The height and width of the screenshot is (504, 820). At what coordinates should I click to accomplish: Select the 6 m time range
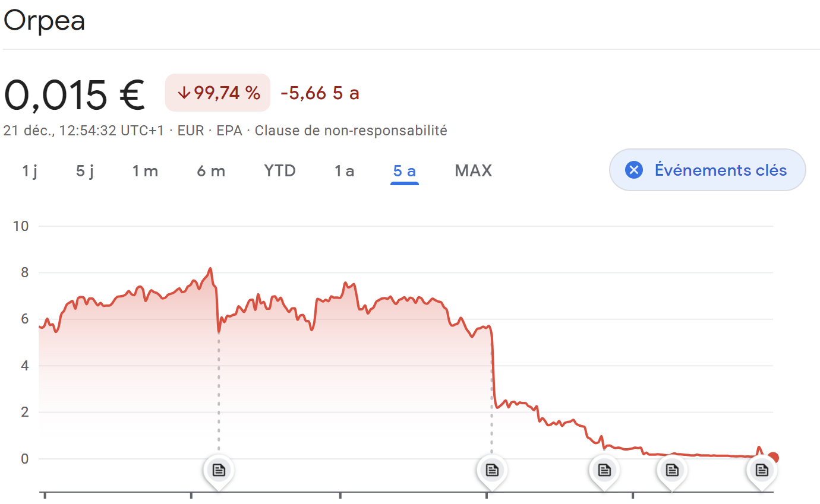pos(211,171)
